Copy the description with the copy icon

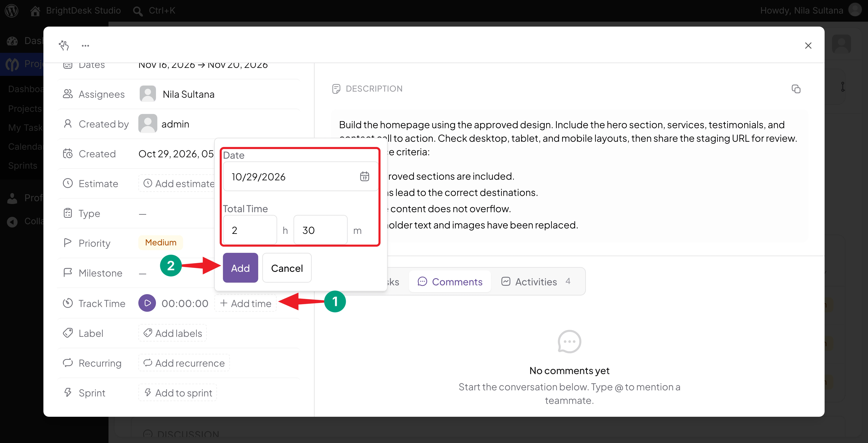click(x=796, y=89)
